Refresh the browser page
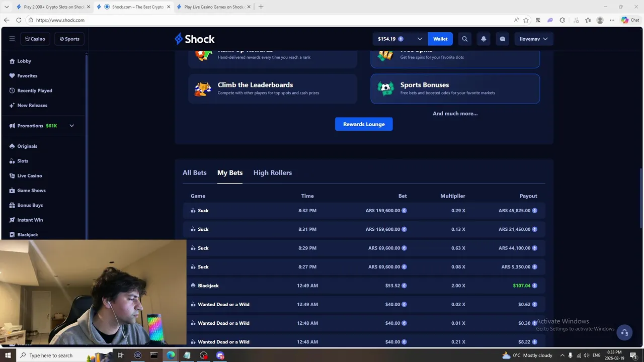Image resolution: width=644 pixels, height=362 pixels. [x=19, y=20]
